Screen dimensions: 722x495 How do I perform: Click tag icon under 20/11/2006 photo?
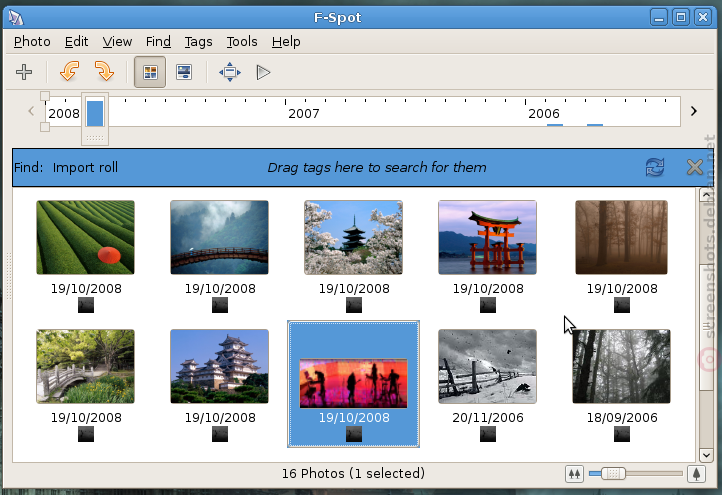(x=488, y=434)
